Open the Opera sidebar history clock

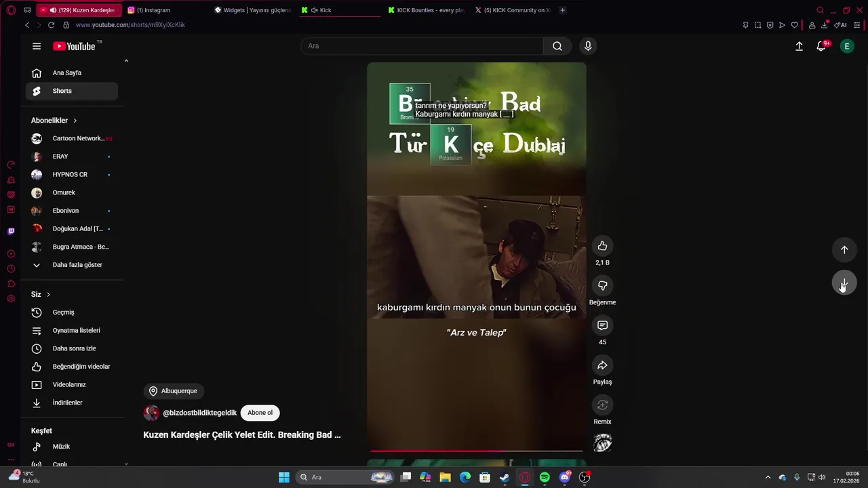point(11,269)
